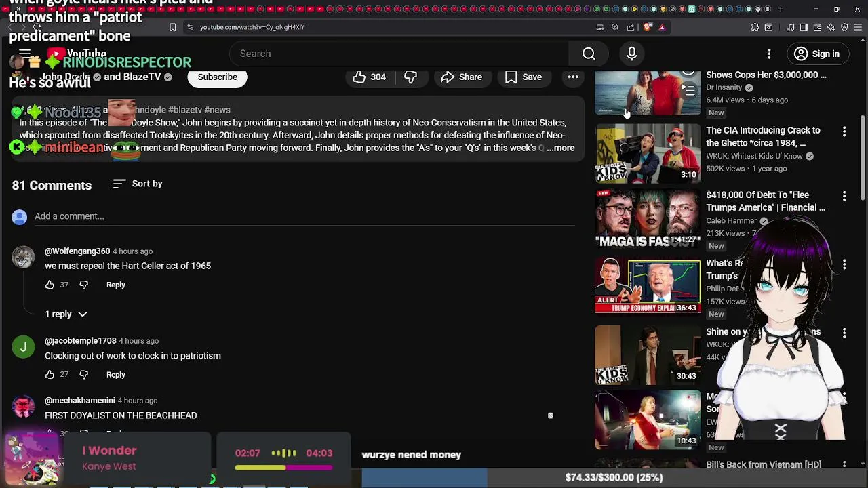This screenshot has width=868, height=488.
Task: Click the Subscribe button
Action: [x=218, y=77]
